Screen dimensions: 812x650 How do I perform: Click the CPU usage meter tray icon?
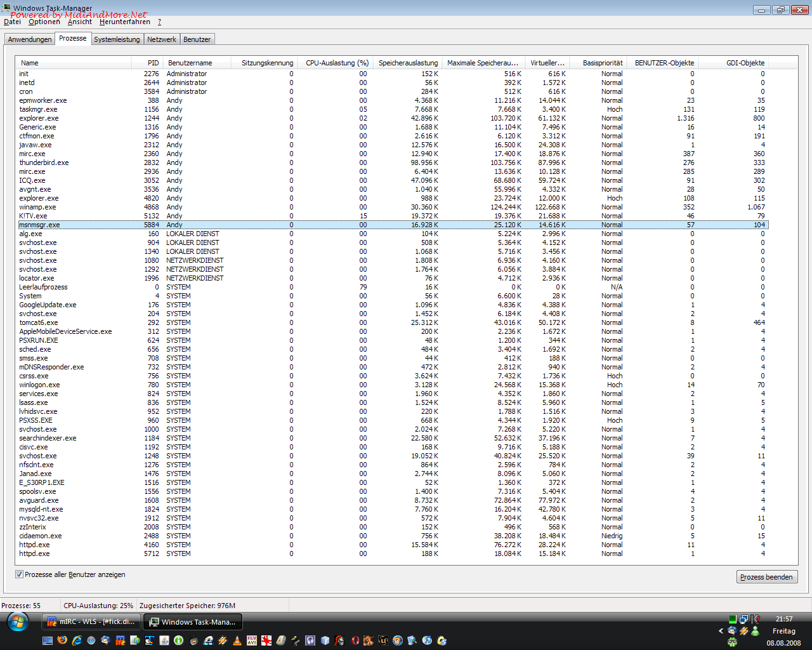[x=733, y=619]
